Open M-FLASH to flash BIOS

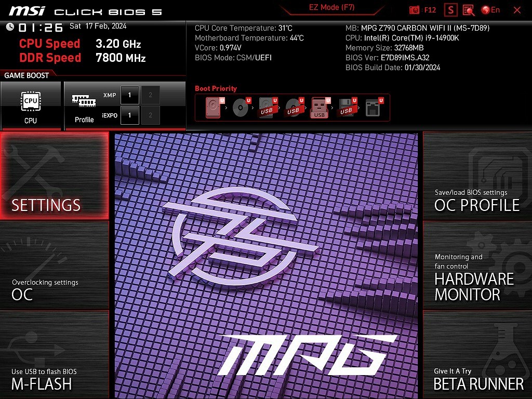click(54, 354)
